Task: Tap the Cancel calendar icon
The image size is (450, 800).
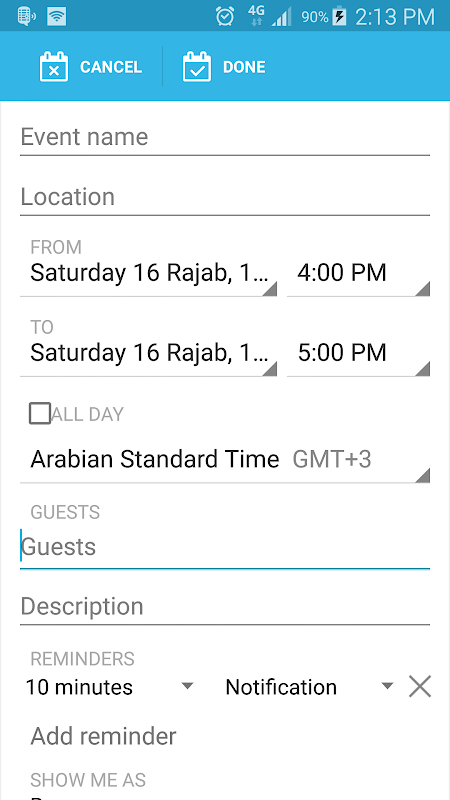Action: click(54, 67)
